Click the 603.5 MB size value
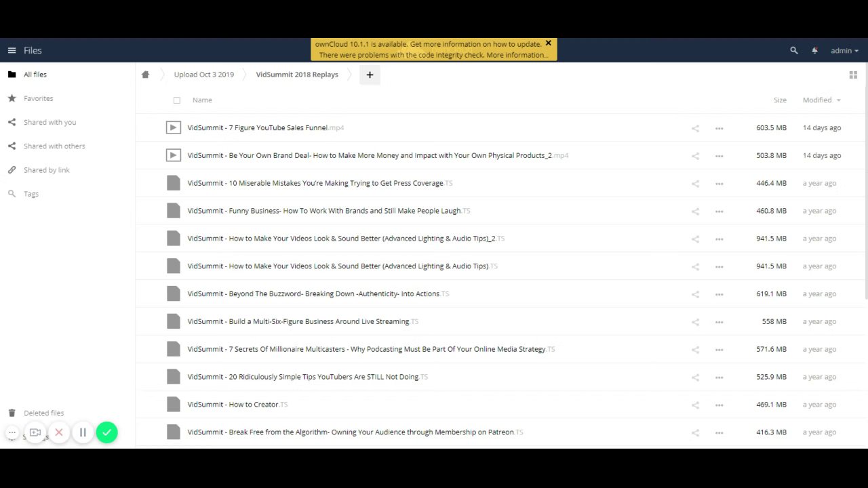 tap(771, 127)
